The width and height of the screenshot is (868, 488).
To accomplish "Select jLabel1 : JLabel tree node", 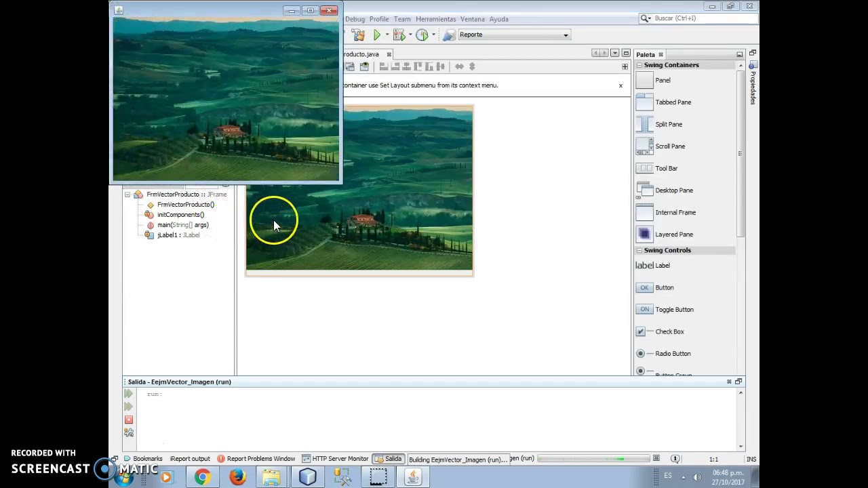I will pos(178,235).
